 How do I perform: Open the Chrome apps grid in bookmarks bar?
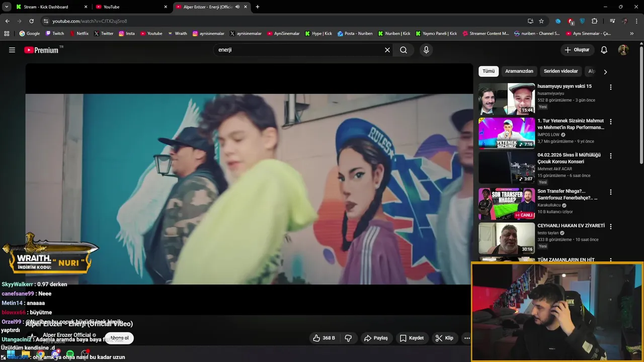pyautogui.click(x=7, y=34)
